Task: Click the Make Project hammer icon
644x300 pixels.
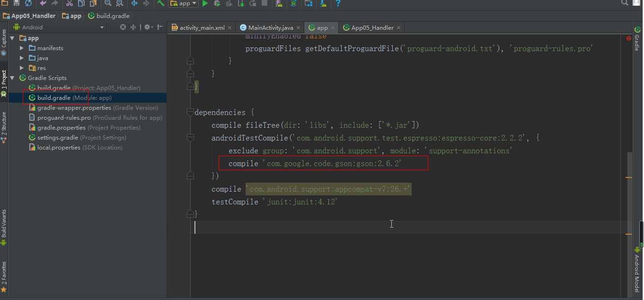Action: (161, 3)
